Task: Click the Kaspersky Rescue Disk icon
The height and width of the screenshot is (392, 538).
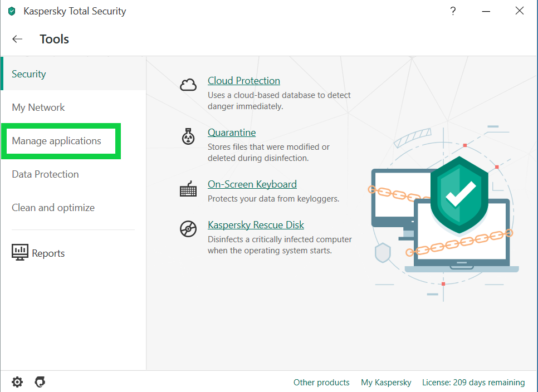Action: coord(188,229)
